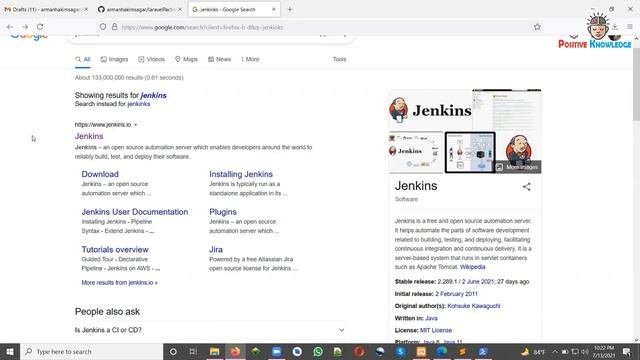Search instead for 'jenkinks' link

pyautogui.click(x=139, y=104)
